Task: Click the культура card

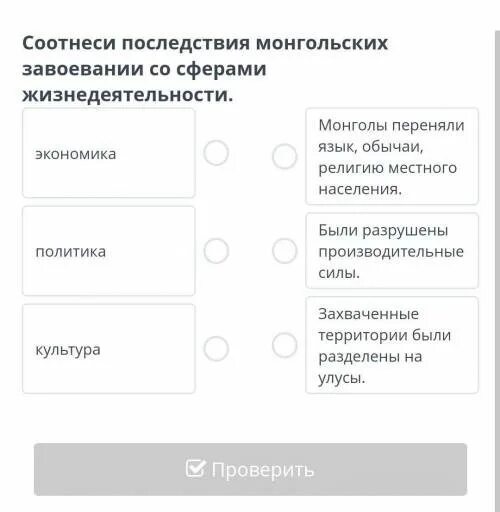Action: pos(109,348)
